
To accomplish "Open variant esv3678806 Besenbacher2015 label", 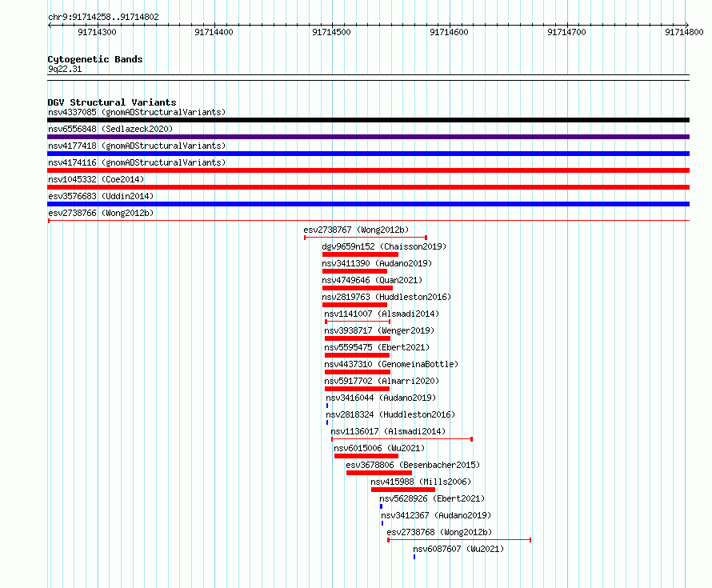I will [413, 465].
